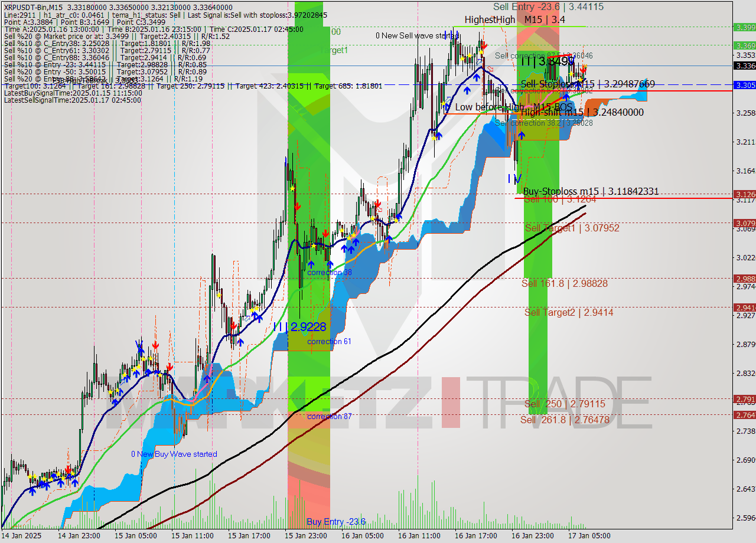This screenshot has width=756, height=543.
Task: Click the red 3.126 price tag
Action: tap(744, 194)
